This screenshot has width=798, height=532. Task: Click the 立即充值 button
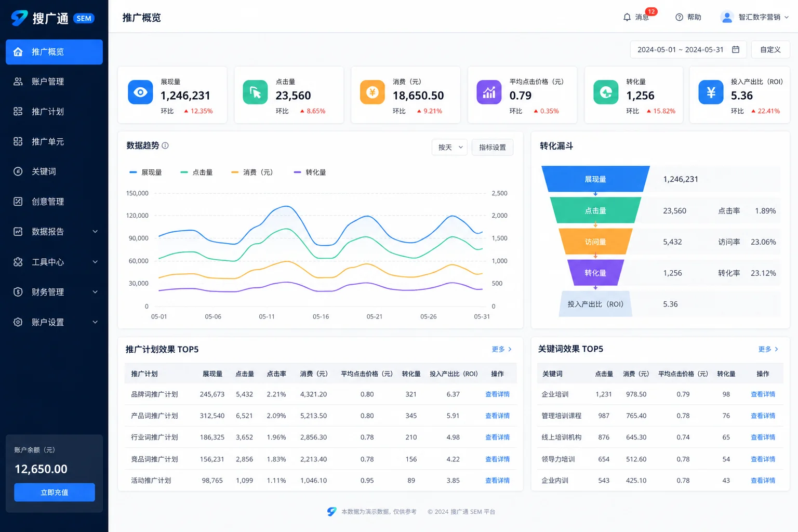pyautogui.click(x=55, y=493)
